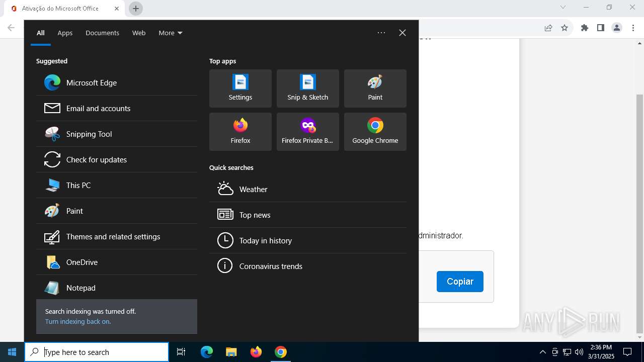
Task: Open Microsoft Edge from Suggested list
Action: pos(117,82)
